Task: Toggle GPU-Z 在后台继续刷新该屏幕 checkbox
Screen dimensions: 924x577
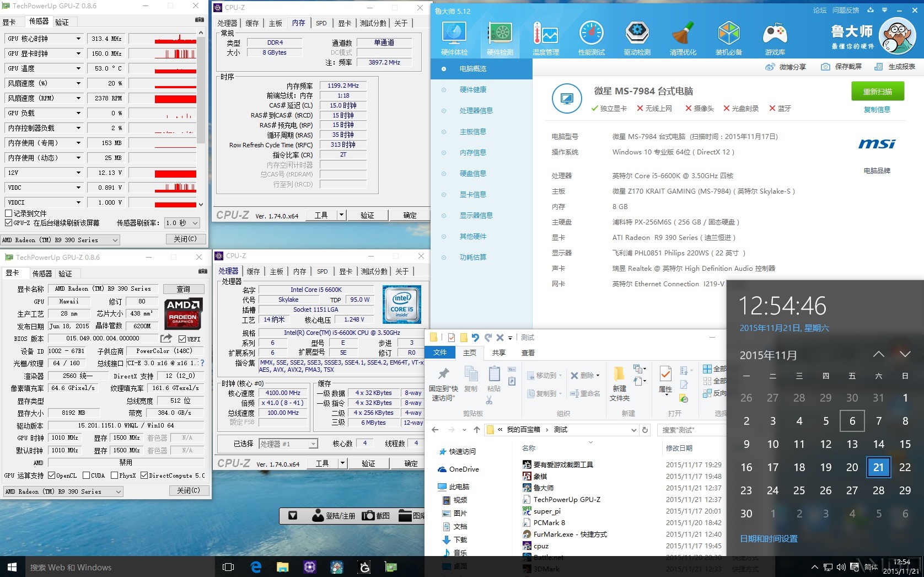Action: click(8, 223)
